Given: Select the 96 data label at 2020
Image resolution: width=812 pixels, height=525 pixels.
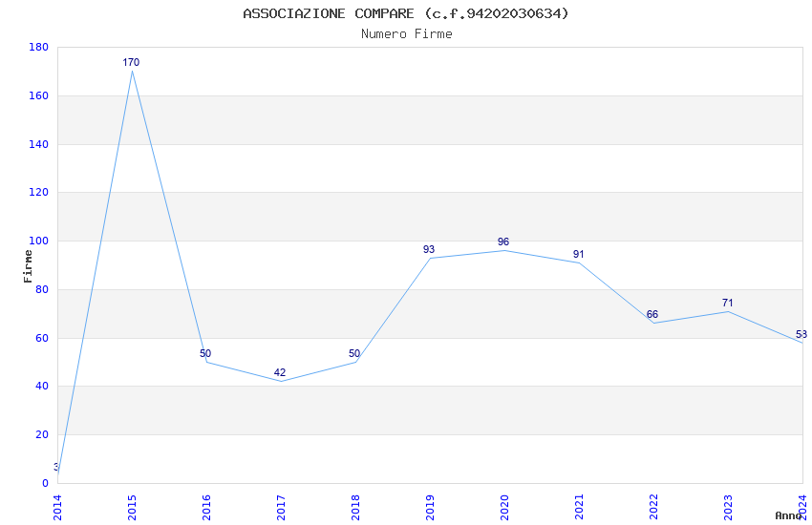Looking at the screenshot, I should [503, 241].
